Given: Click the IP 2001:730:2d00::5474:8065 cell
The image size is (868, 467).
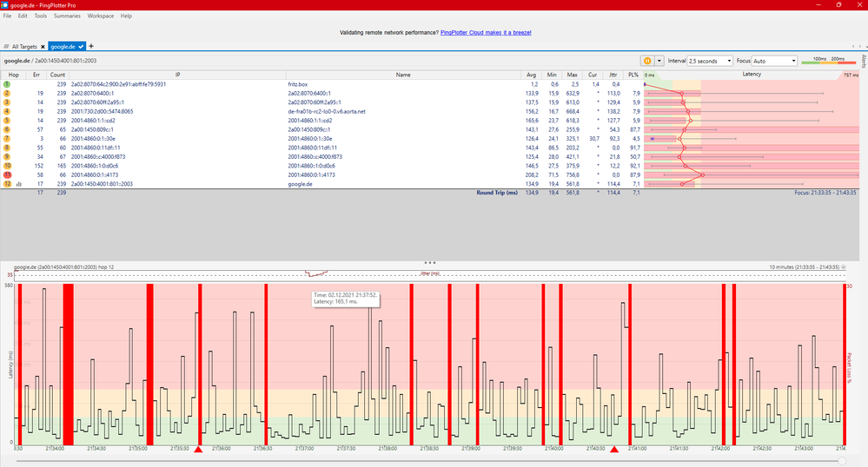Looking at the screenshot, I should (102, 111).
